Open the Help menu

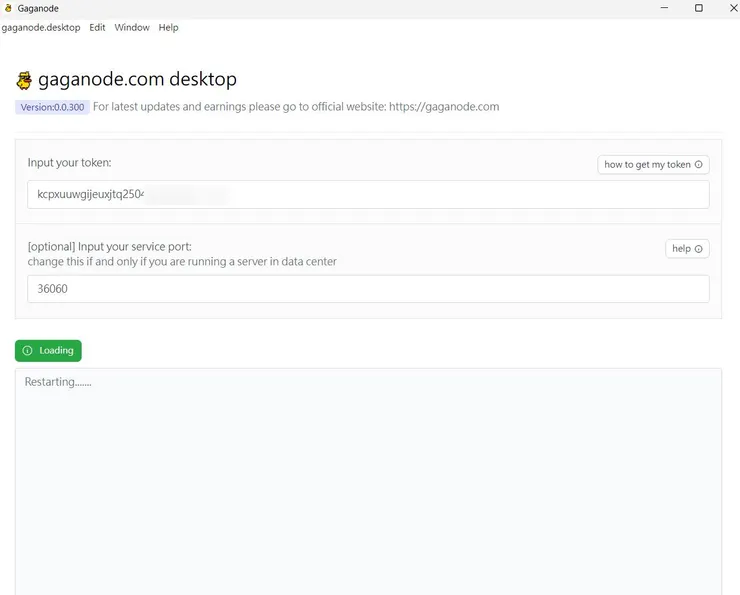(x=168, y=27)
